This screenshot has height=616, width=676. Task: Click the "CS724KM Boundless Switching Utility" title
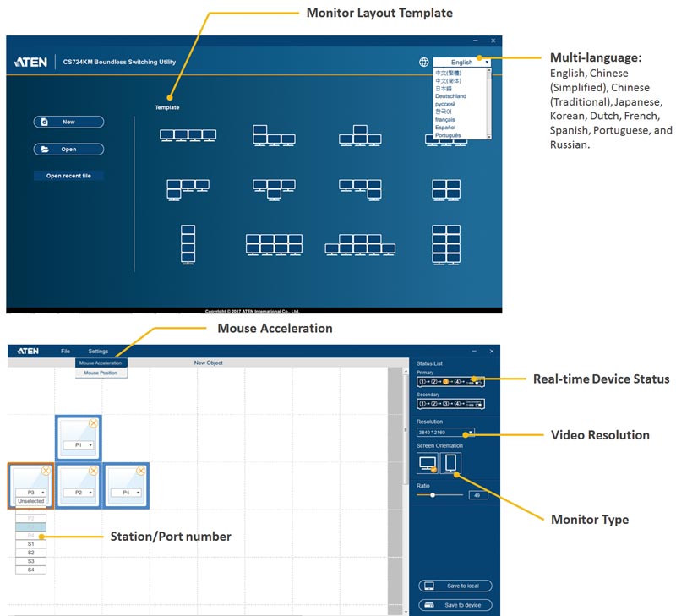coord(119,62)
